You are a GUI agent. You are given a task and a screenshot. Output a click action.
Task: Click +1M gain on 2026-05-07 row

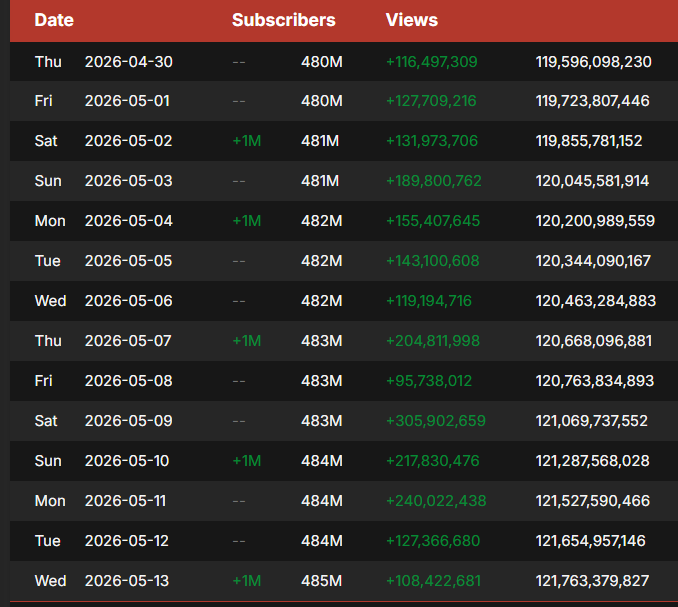[247, 341]
